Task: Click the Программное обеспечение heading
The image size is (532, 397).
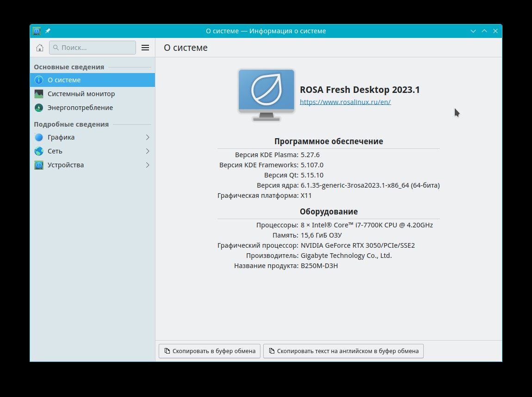Action: (328, 141)
